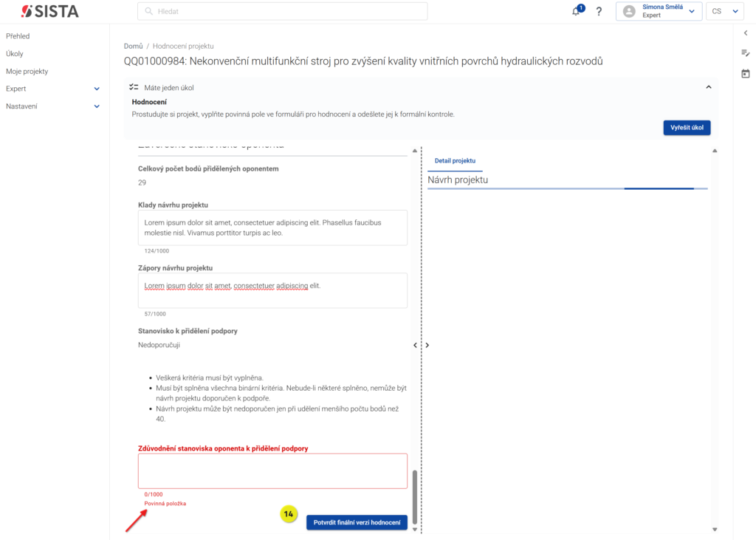
Task: Click the Zdůvodnění stanoviska oponenta textarea
Action: click(272, 471)
